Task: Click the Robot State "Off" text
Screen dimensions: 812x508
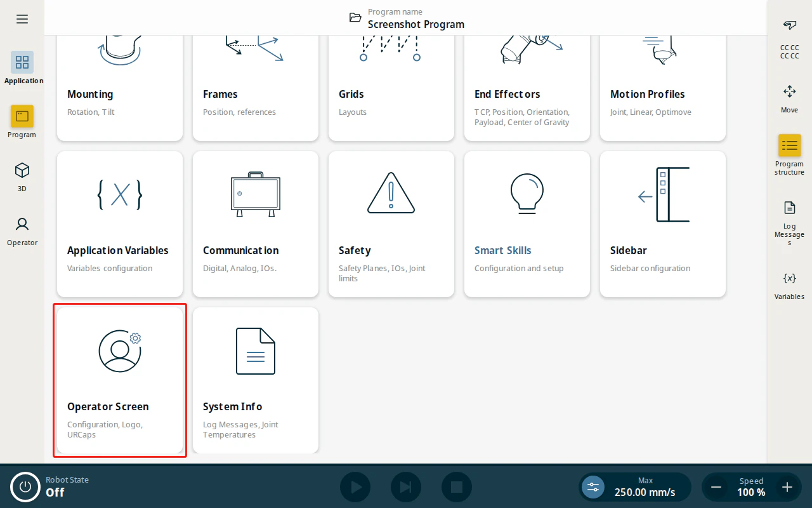Action: [55, 492]
